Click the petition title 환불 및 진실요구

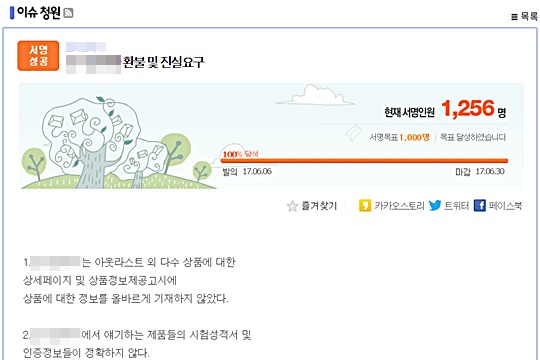coord(163,62)
